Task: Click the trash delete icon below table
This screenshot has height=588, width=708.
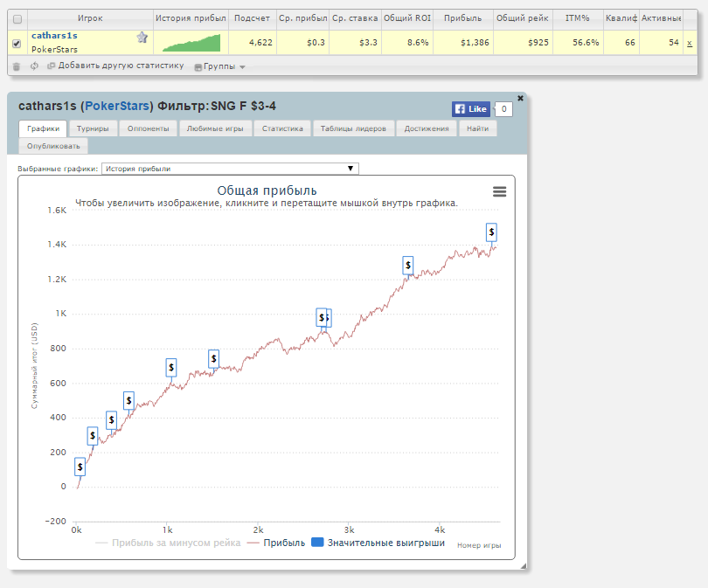Action: [17, 66]
